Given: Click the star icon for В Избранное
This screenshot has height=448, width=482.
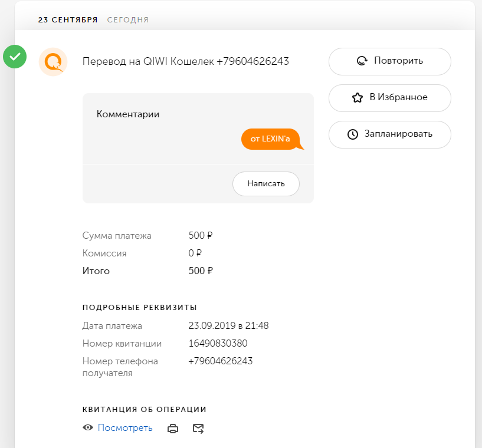Looking at the screenshot, I should coord(357,98).
